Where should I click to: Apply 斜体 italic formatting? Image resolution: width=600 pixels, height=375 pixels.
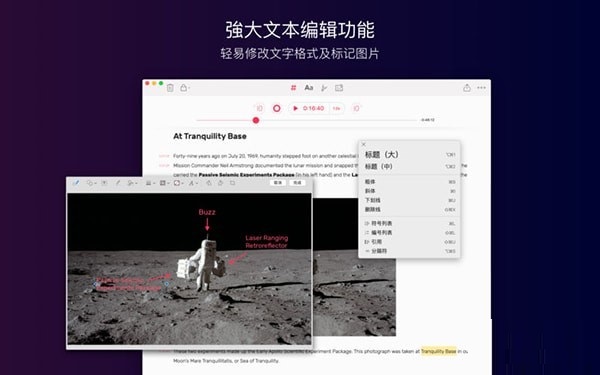point(409,191)
